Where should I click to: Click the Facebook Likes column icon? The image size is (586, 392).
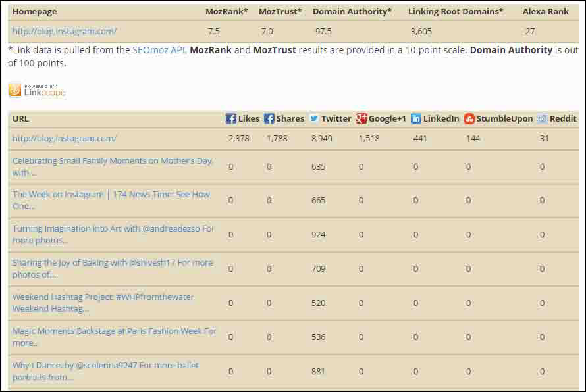pos(231,118)
